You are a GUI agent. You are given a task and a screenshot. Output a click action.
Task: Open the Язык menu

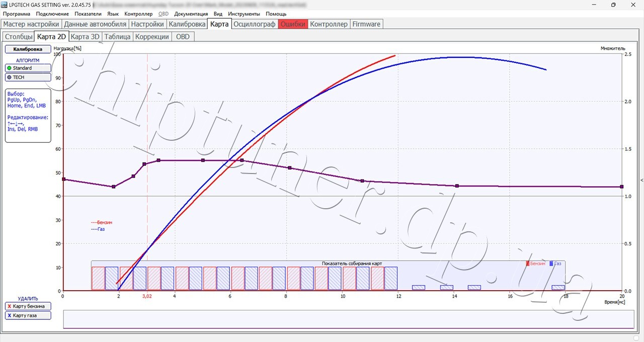tap(113, 14)
